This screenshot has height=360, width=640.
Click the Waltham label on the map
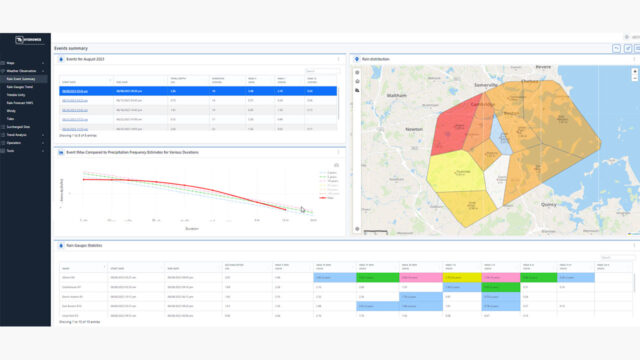click(396, 95)
